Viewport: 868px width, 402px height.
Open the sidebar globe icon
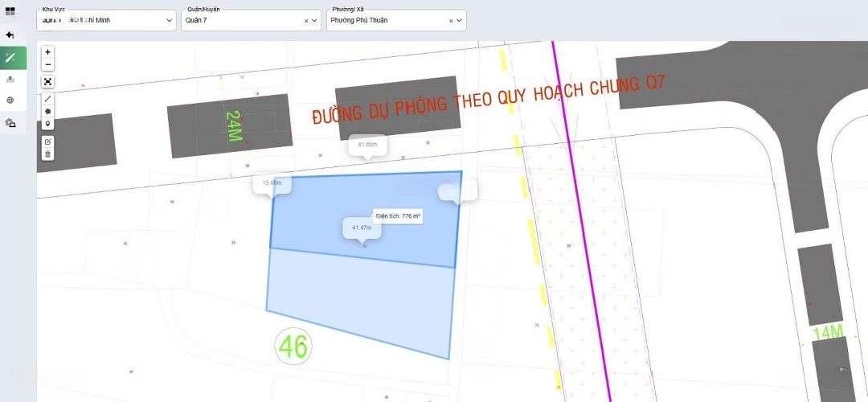pos(10,100)
